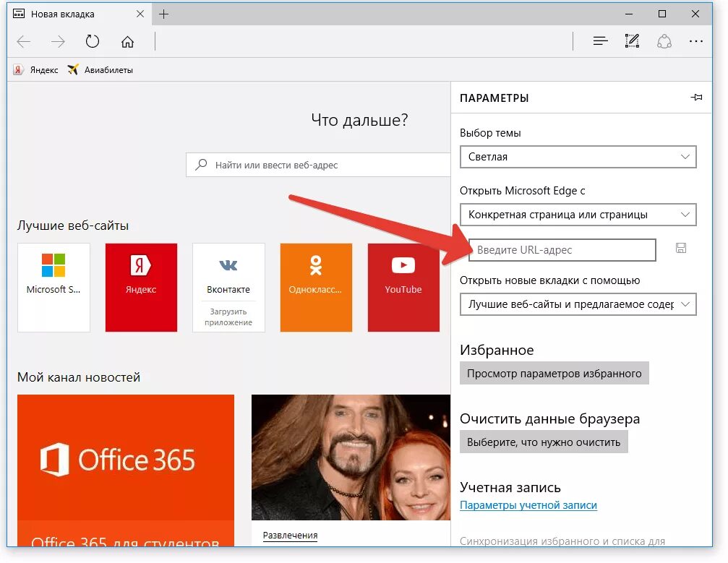Viewport: 728px width, 563px height.
Task: Go back with the back arrow
Action: pyautogui.click(x=23, y=42)
